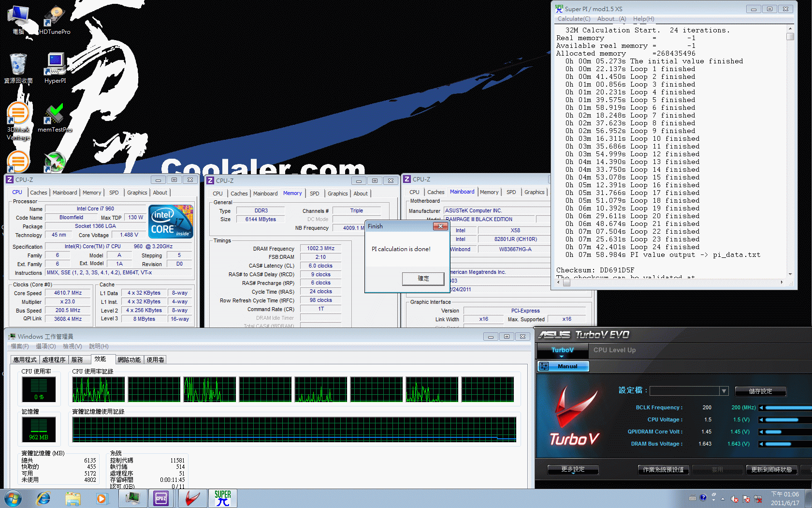This screenshot has width=812, height=508.
Task: Open Windows Media Player from the taskbar
Action: tap(101, 498)
